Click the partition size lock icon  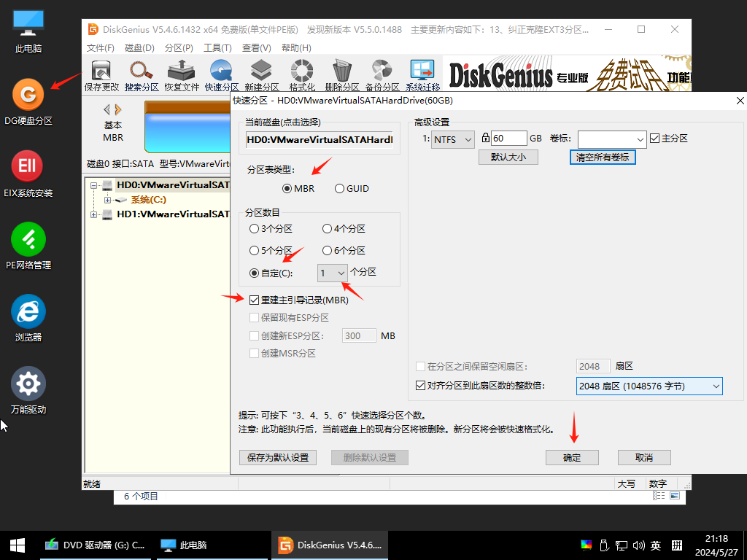point(485,138)
